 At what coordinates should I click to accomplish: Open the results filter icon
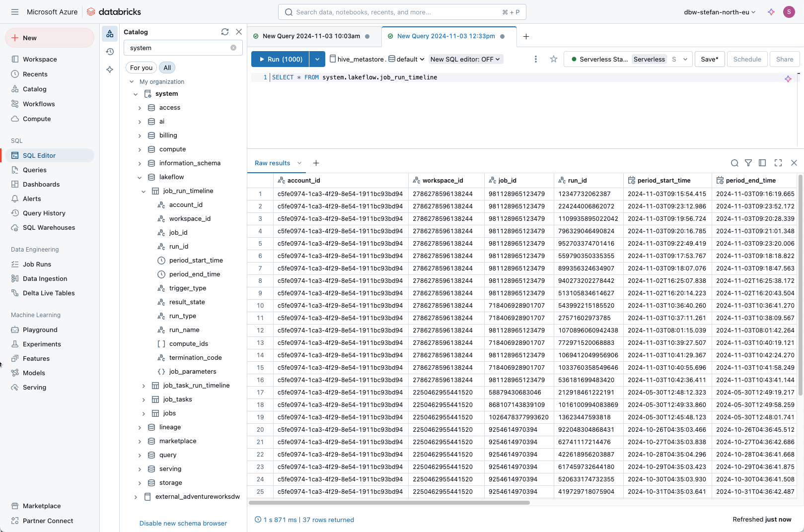(748, 163)
